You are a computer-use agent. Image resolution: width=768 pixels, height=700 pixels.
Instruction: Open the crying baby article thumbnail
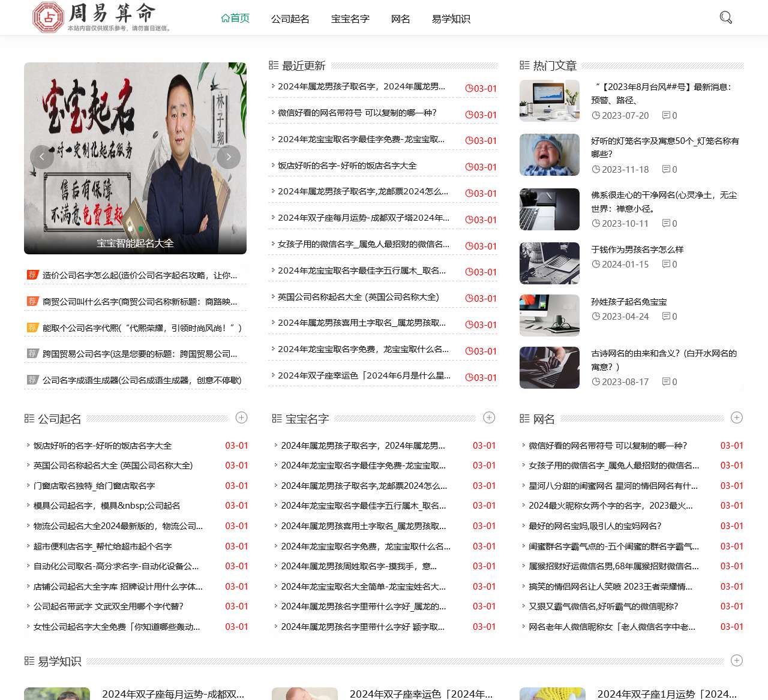[x=549, y=155]
